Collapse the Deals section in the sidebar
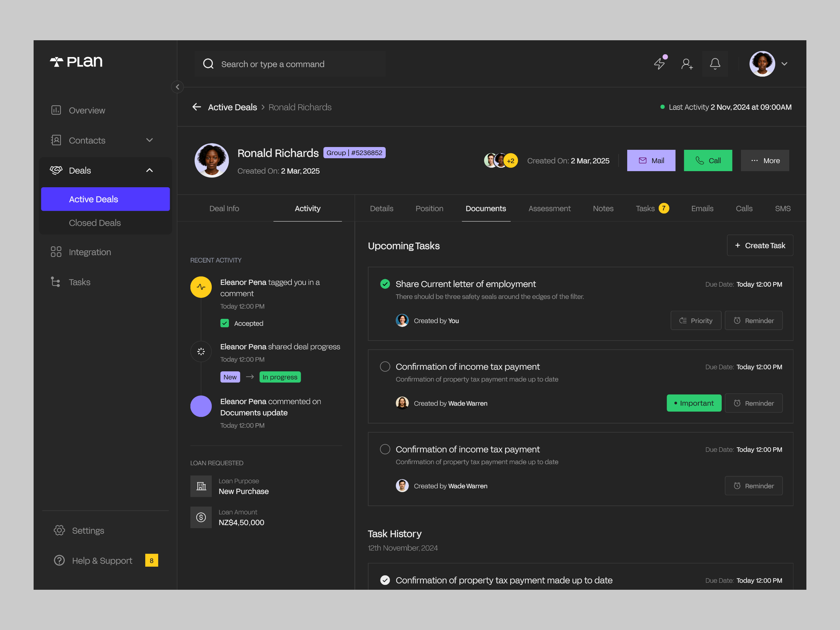 pos(149,170)
